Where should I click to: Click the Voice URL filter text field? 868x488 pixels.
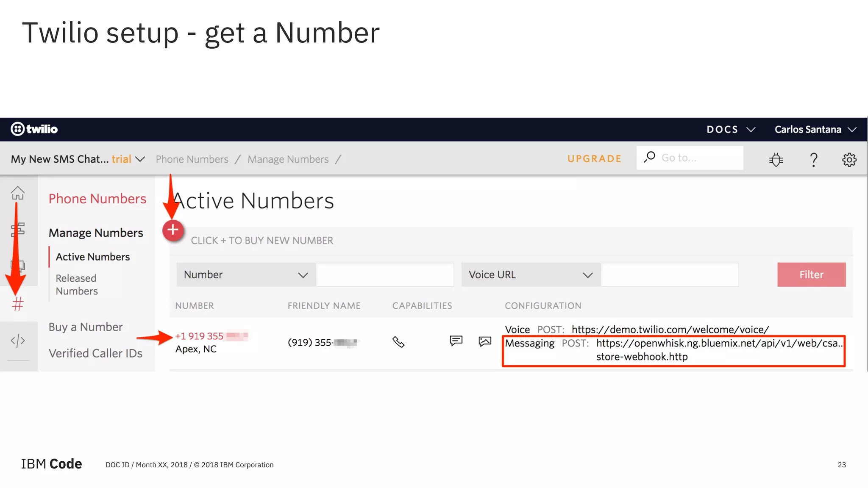670,274
